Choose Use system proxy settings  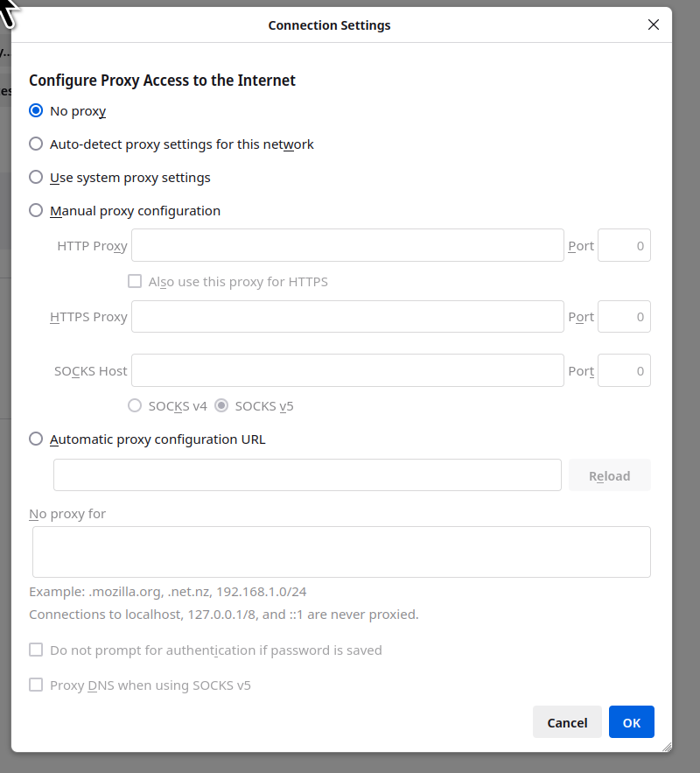point(36,178)
